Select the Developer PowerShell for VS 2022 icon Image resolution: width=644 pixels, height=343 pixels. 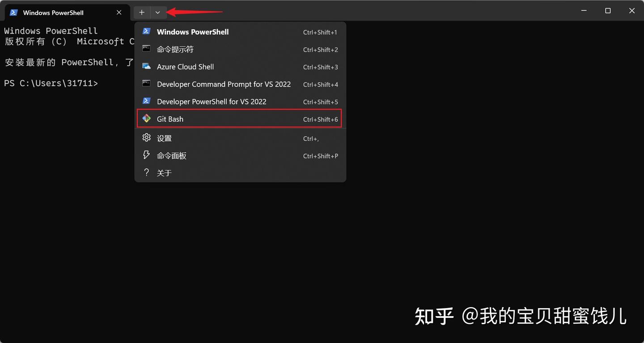pos(146,102)
